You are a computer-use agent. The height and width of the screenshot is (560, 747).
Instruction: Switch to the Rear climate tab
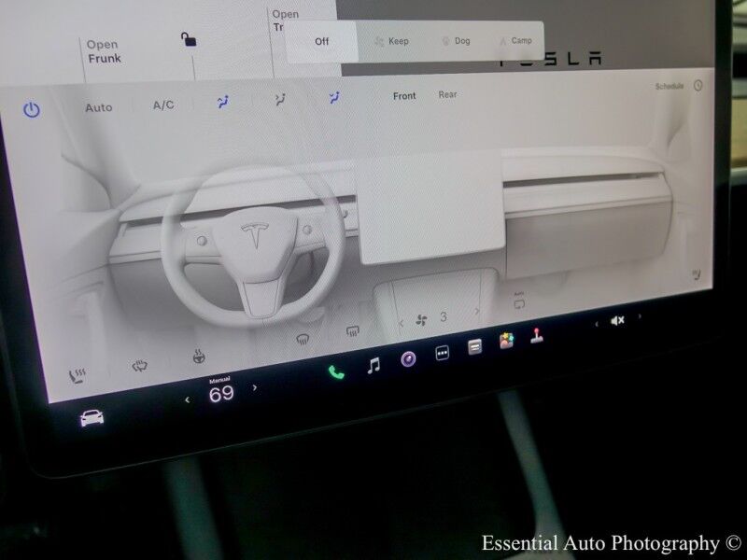(446, 94)
